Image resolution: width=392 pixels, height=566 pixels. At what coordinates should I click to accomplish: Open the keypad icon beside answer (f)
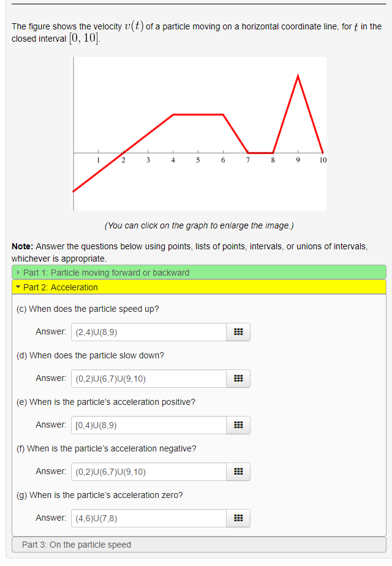pyautogui.click(x=238, y=471)
